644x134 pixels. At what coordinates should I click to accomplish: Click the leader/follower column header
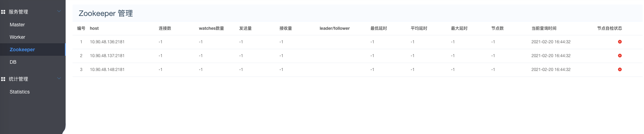point(335,28)
